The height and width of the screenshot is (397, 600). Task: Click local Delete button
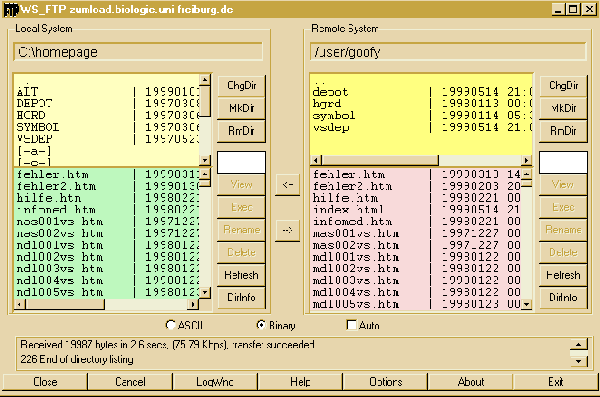pyautogui.click(x=241, y=252)
